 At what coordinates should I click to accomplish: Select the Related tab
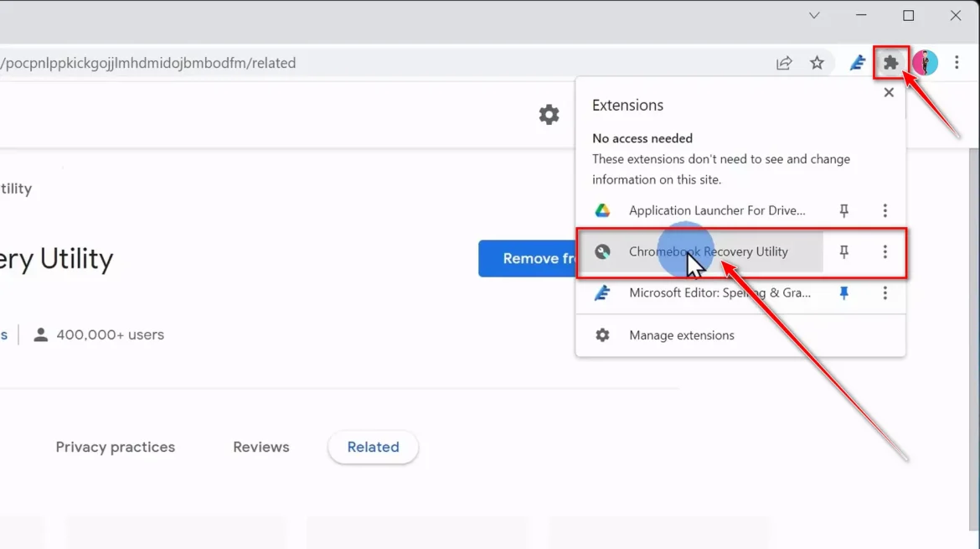pyautogui.click(x=373, y=447)
